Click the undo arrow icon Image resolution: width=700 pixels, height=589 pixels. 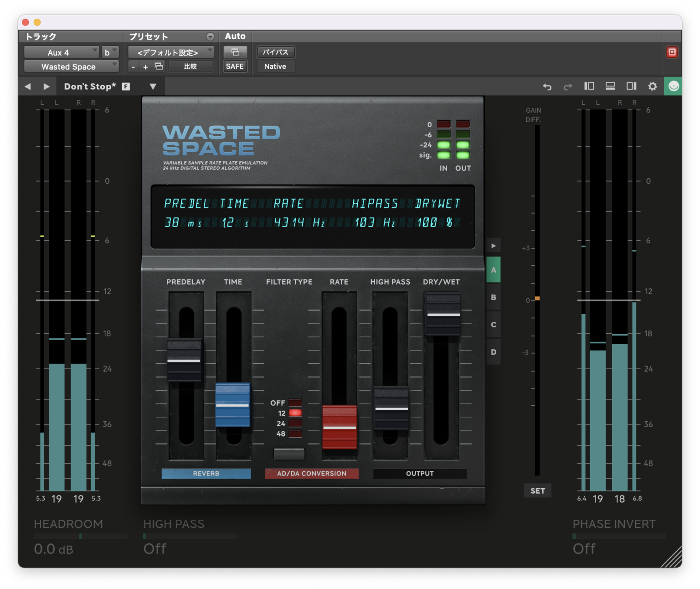click(x=547, y=87)
